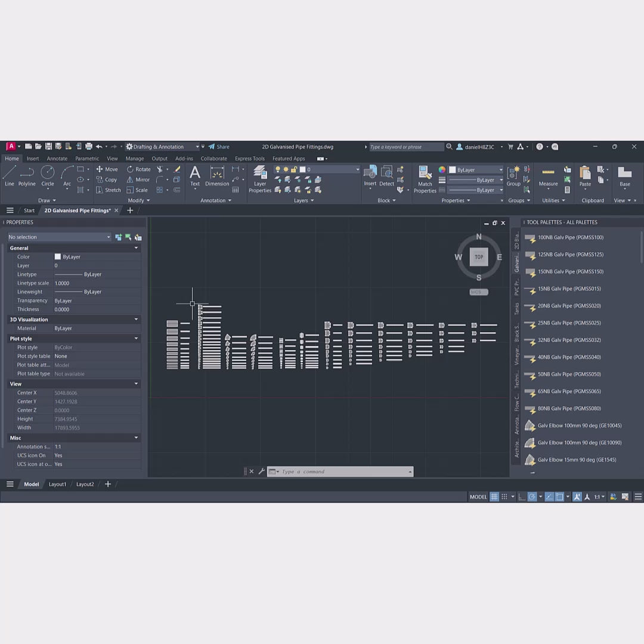Click the Share button in title bar
Image resolution: width=644 pixels, height=644 pixels.
tap(219, 147)
